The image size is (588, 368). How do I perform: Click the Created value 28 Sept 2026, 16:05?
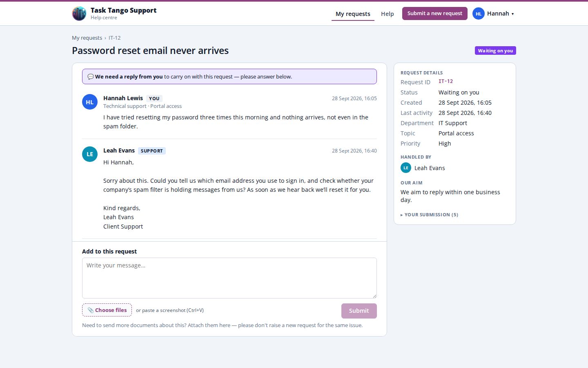tap(465, 103)
